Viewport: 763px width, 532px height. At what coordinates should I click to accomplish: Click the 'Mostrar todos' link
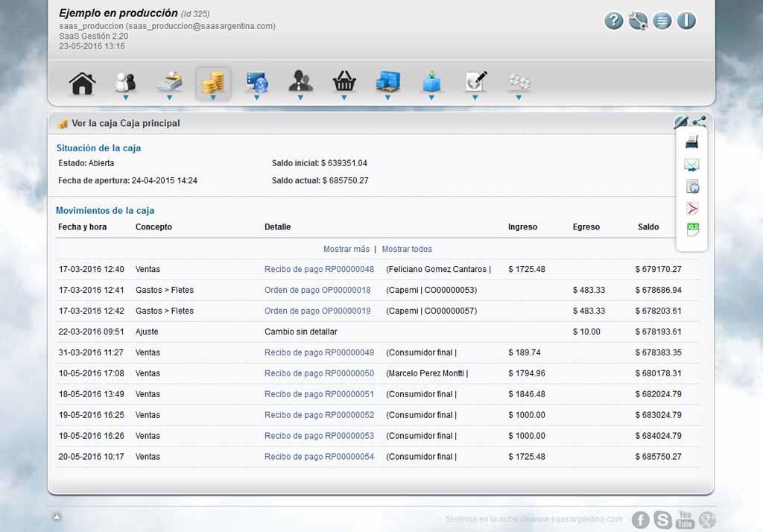[x=407, y=249]
